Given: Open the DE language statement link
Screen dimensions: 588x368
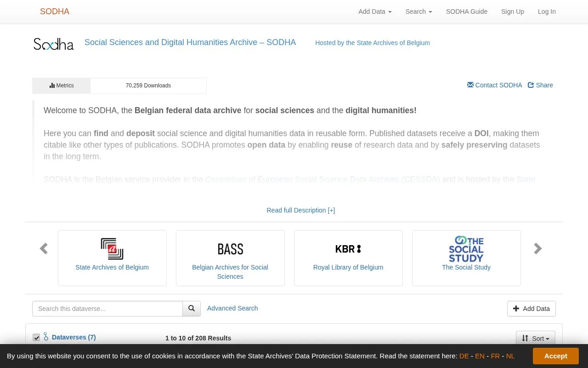Looking at the screenshot, I should tap(464, 356).
